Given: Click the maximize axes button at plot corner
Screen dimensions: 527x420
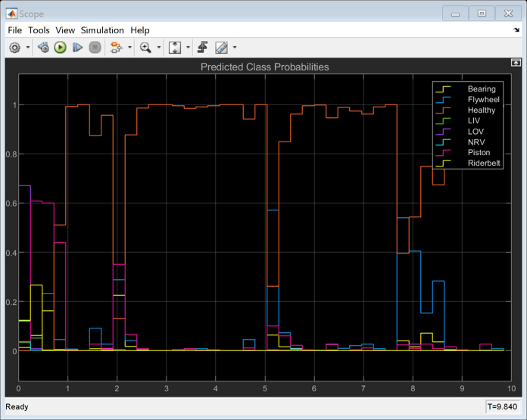Looking at the screenshot, I should [516, 63].
